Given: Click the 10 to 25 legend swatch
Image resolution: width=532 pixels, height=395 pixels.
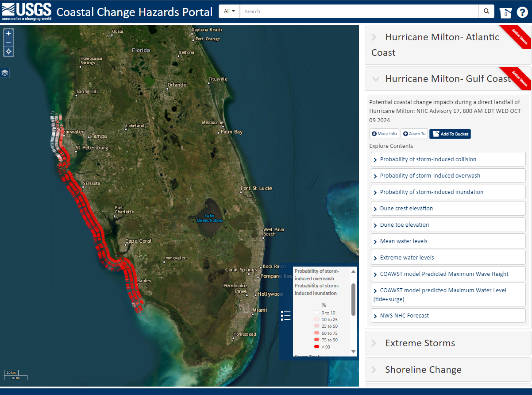Looking at the screenshot, I should 316,319.
